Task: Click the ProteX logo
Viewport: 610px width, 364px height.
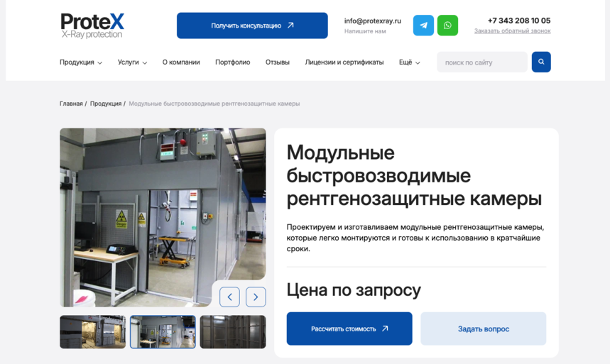Action: (x=92, y=26)
